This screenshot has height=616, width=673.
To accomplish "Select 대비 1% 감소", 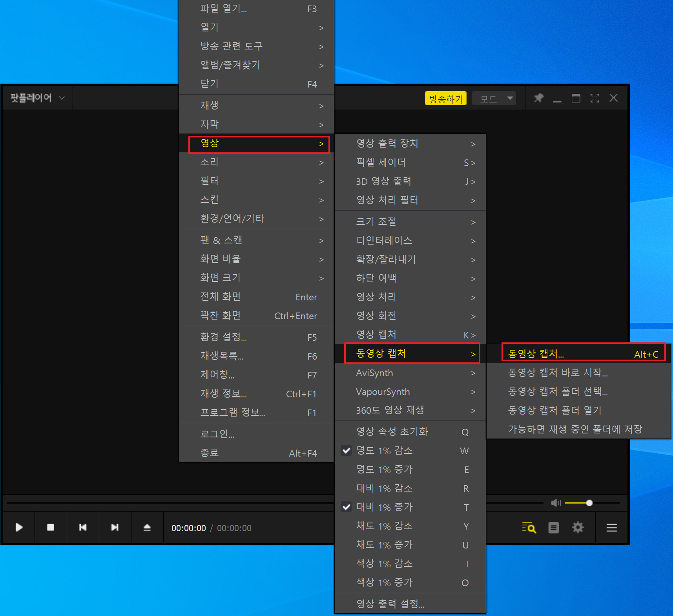I will click(x=410, y=488).
